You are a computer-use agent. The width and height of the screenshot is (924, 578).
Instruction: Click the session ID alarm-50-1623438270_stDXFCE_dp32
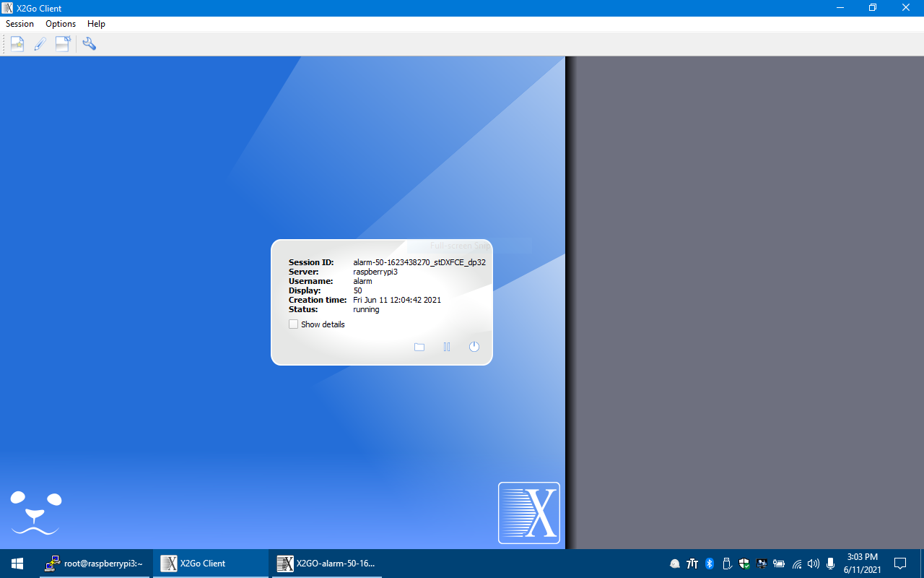click(419, 262)
